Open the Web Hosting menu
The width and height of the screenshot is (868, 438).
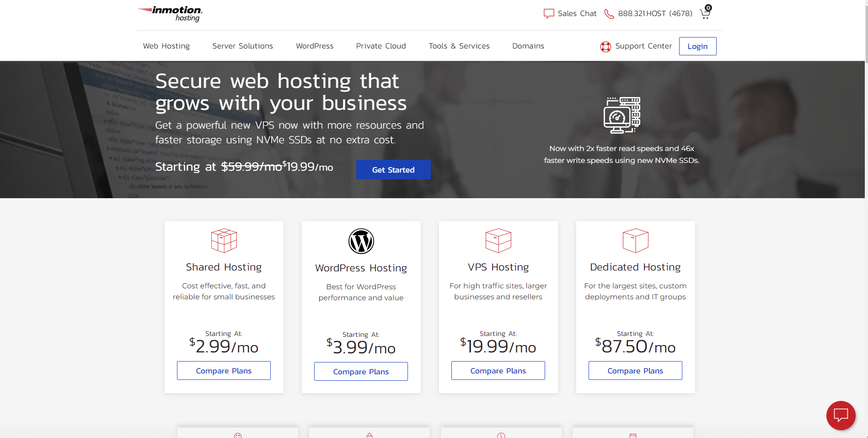point(166,46)
